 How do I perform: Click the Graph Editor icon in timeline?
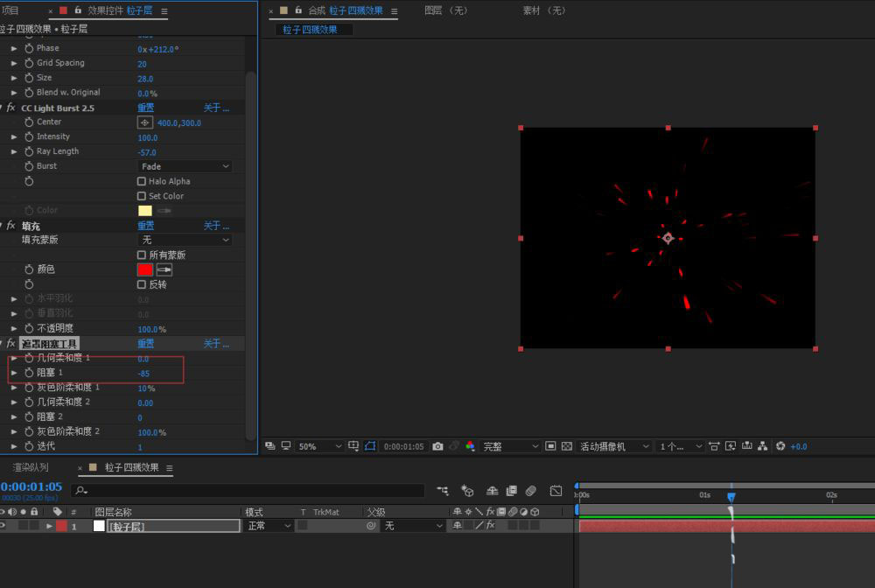tap(556, 491)
